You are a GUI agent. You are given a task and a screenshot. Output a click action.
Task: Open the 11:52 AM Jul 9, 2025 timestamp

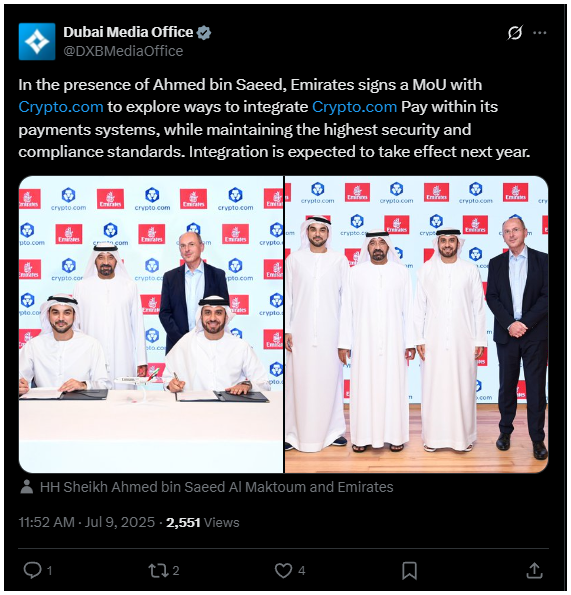coord(87,523)
